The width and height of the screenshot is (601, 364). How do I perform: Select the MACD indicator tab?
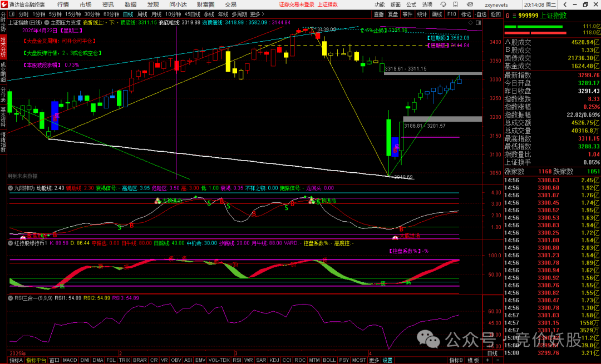[x=70, y=360]
